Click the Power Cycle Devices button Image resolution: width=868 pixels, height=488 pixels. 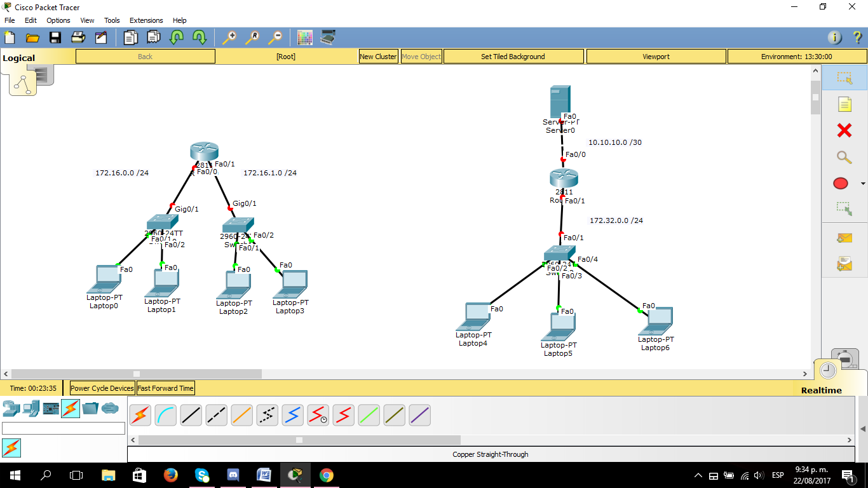click(101, 388)
